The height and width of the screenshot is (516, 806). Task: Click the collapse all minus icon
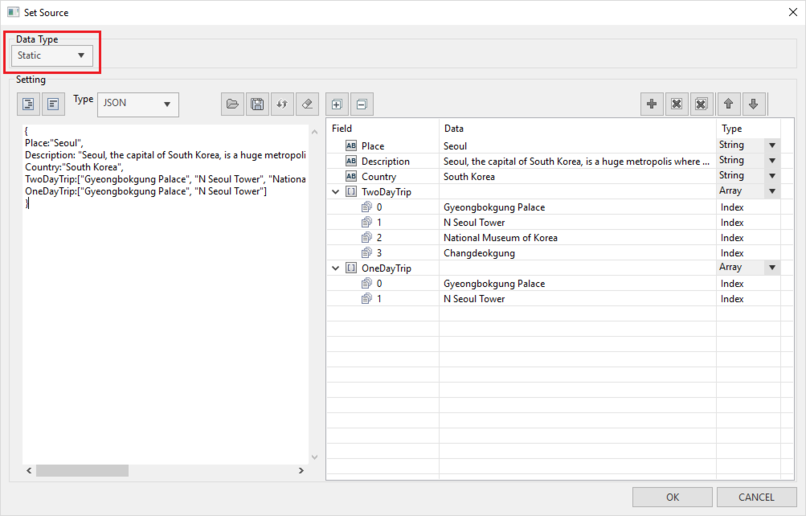(x=361, y=104)
